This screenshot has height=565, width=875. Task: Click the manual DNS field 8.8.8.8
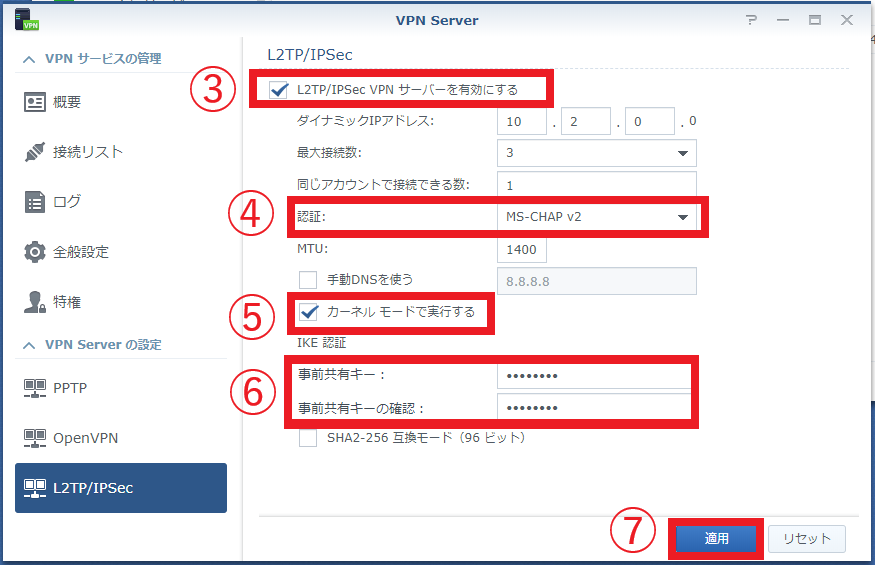(x=597, y=281)
